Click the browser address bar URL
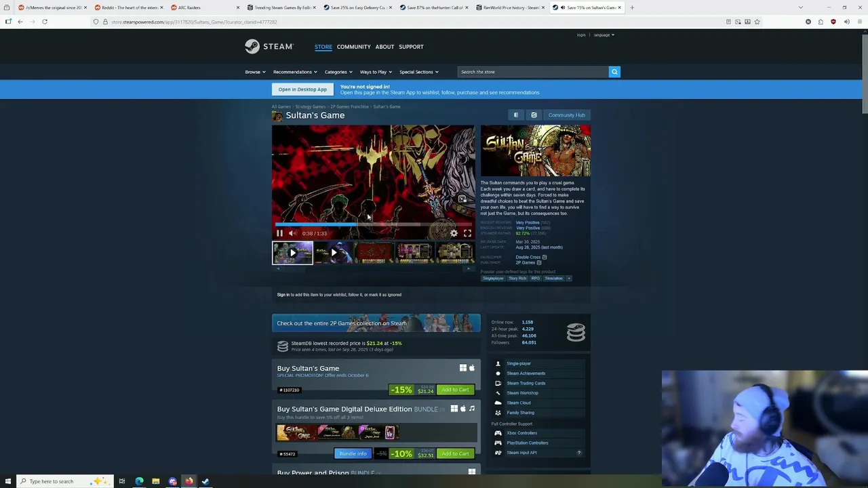This screenshot has height=488, width=868. tap(194, 22)
